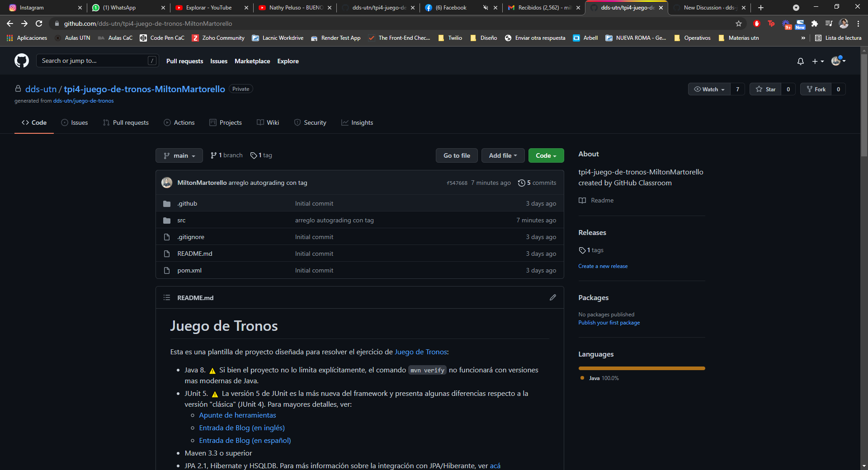Open the src folder
This screenshot has height=470, width=868.
click(181, 220)
